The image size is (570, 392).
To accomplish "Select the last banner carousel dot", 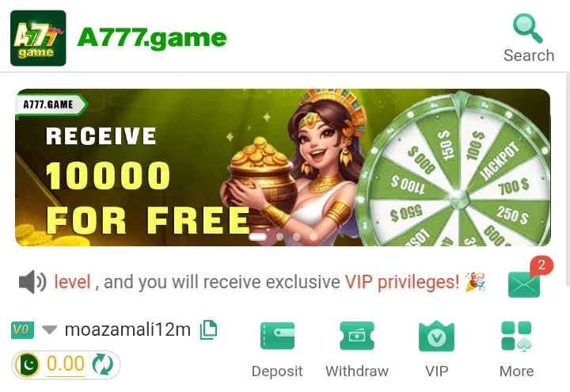I will point(313,237).
